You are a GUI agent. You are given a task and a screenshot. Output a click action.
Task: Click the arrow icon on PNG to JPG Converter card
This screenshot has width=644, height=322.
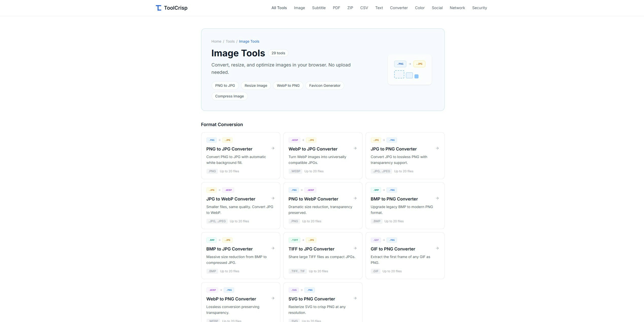coord(273,148)
